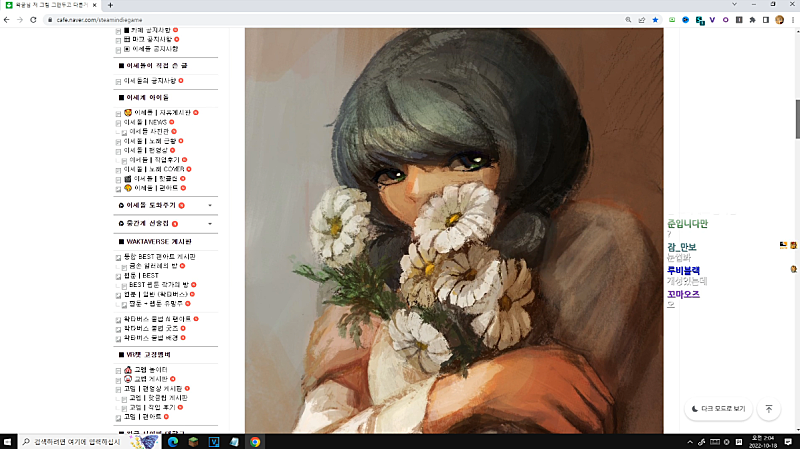This screenshot has width=800, height=449.
Task: Open the Chrome profile avatar
Action: [x=779, y=20]
